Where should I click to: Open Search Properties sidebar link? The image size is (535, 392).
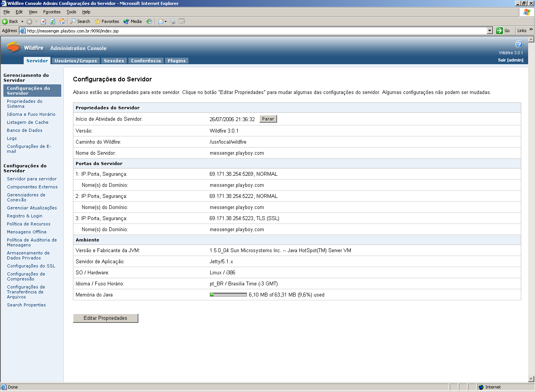[26, 305]
